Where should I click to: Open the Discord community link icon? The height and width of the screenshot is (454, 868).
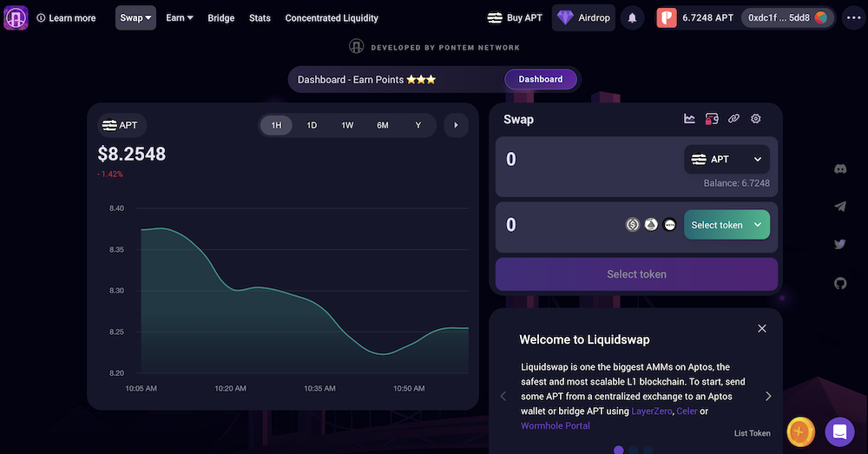pos(839,168)
